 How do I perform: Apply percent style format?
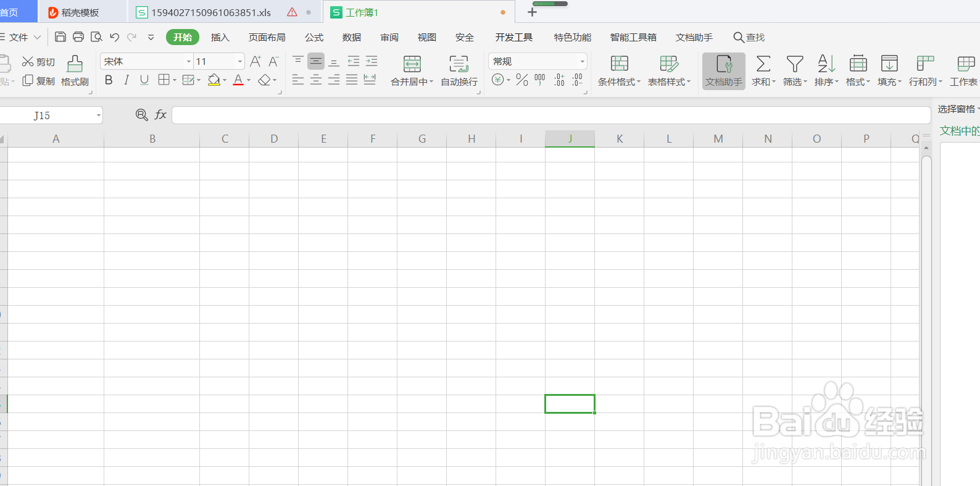point(522,80)
